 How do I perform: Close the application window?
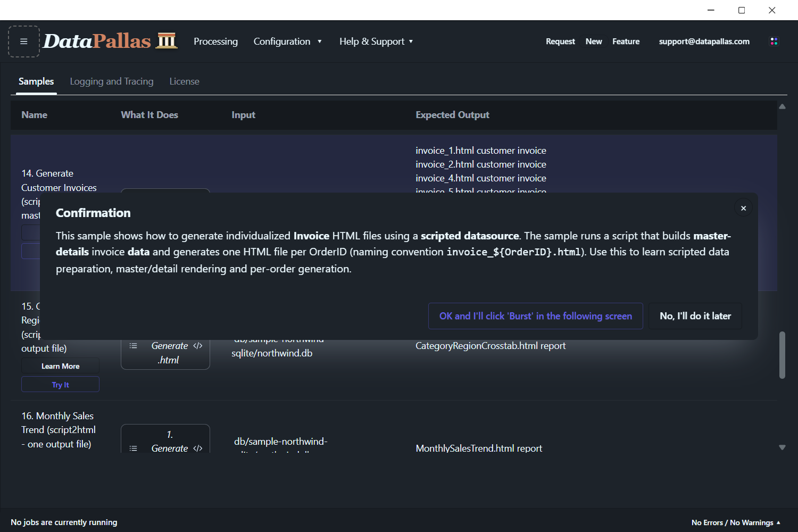tap(772, 10)
